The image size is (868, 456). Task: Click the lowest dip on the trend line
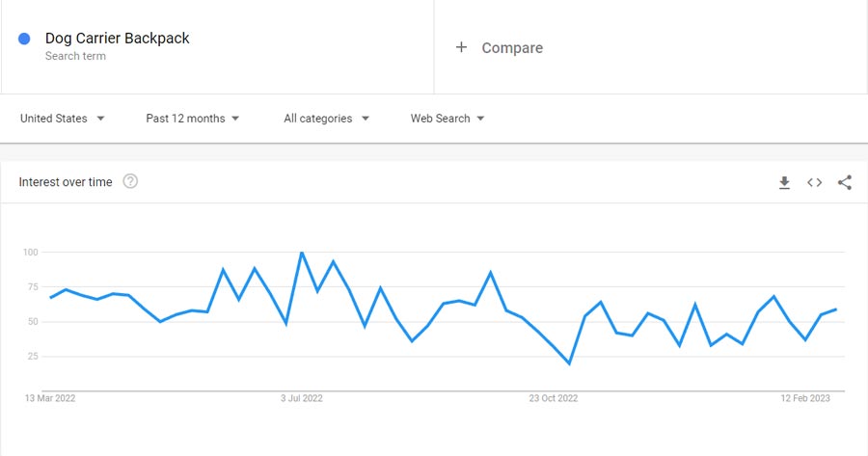[569, 363]
